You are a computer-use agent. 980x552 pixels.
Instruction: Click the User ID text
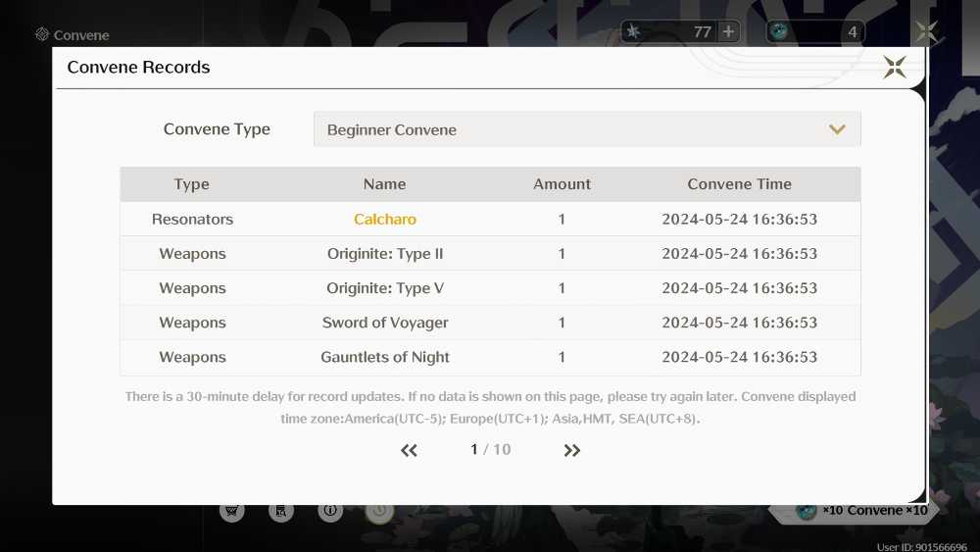[x=922, y=547]
